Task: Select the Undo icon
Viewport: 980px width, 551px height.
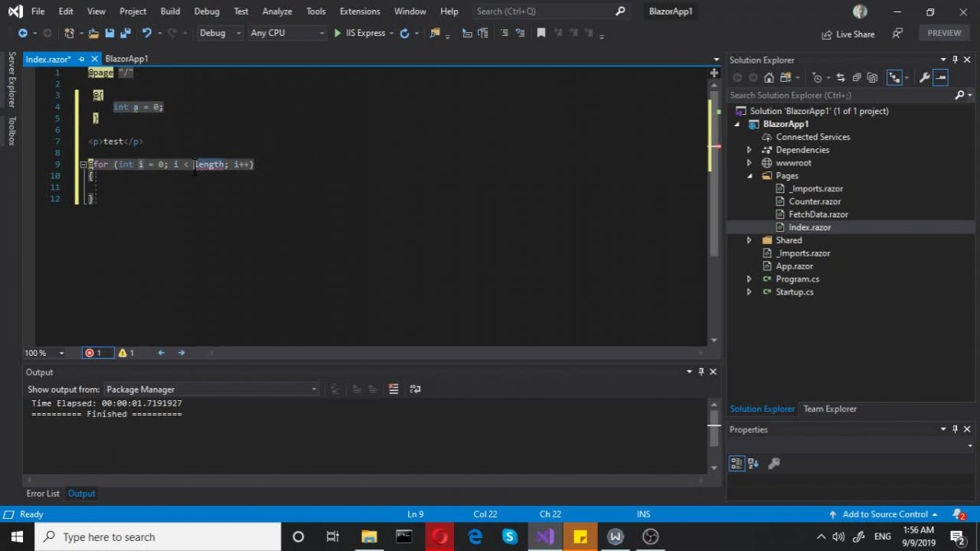Action: pos(147,33)
